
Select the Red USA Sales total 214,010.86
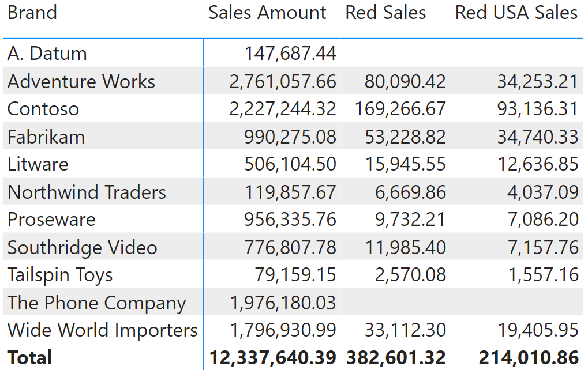(x=529, y=358)
